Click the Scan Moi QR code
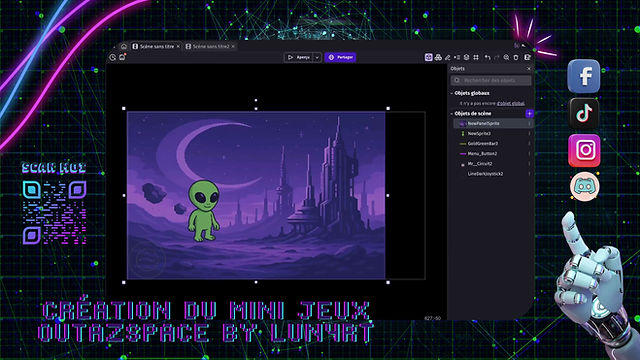This screenshot has width=640, height=360. click(54, 212)
